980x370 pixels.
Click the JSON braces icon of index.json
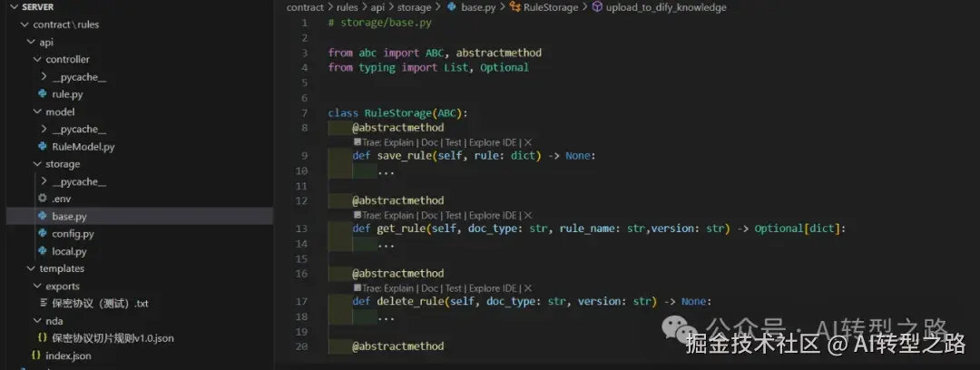(x=36, y=355)
